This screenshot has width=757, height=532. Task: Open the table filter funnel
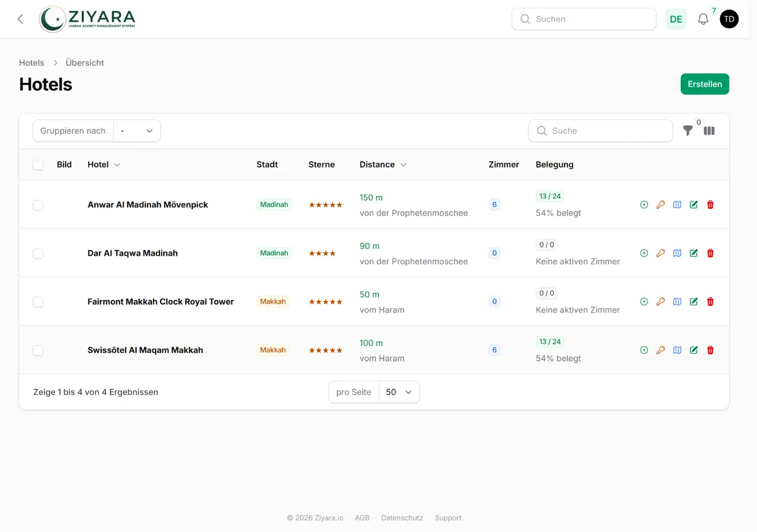[x=688, y=131]
